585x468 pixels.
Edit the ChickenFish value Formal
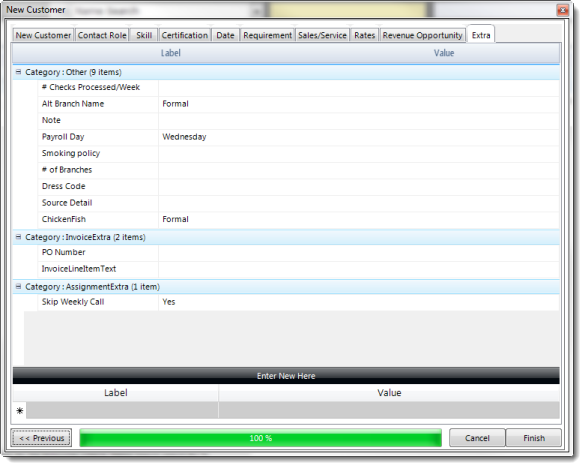pyautogui.click(x=359, y=219)
